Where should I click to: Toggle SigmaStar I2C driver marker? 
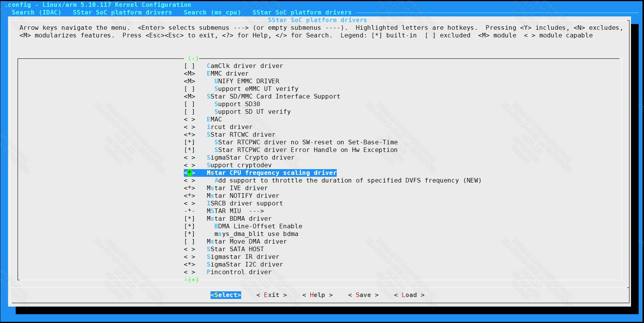(x=190, y=264)
